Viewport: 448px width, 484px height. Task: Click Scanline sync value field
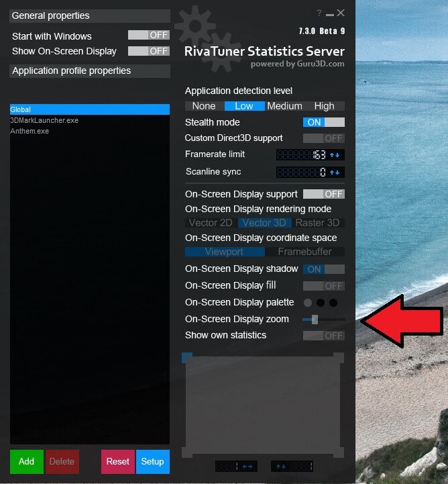click(302, 173)
